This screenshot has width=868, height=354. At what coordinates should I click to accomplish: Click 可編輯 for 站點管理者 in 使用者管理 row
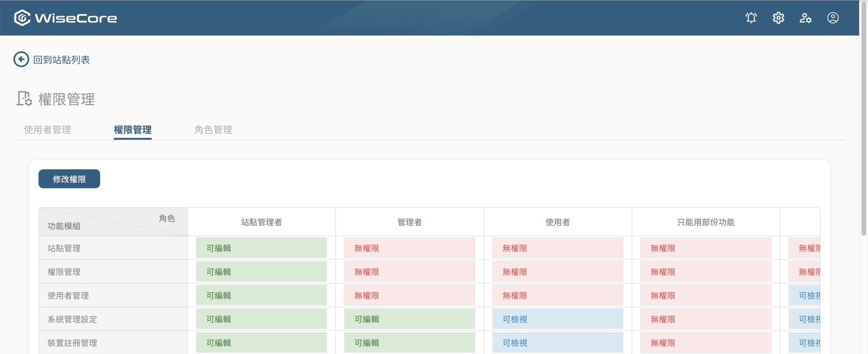point(262,296)
